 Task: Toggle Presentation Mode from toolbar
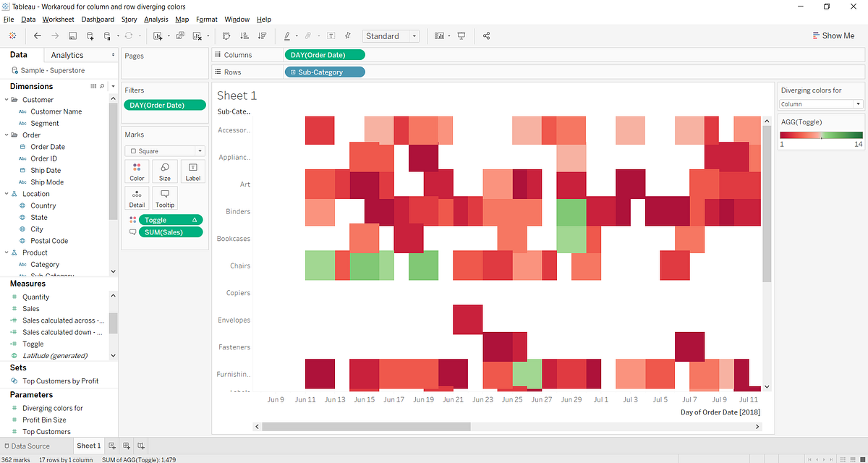pyautogui.click(x=461, y=35)
